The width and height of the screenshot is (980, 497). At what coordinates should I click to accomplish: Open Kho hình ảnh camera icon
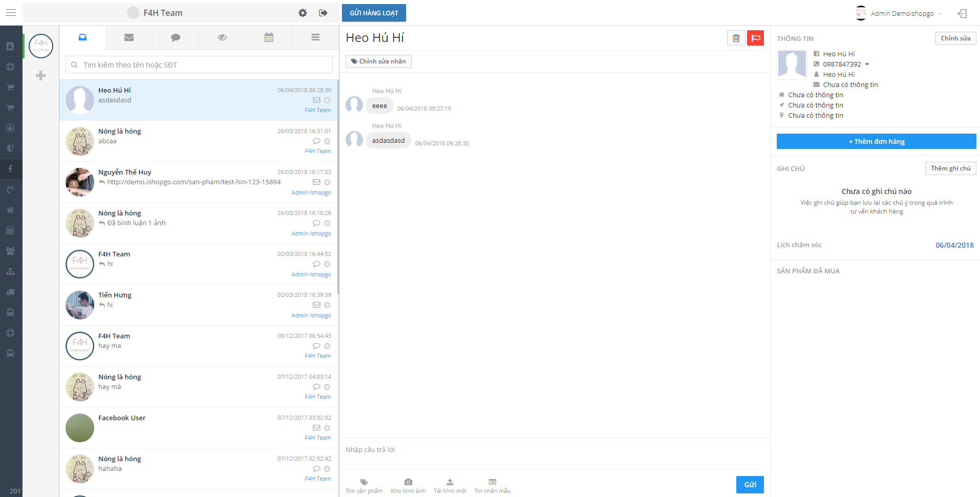[x=408, y=482]
